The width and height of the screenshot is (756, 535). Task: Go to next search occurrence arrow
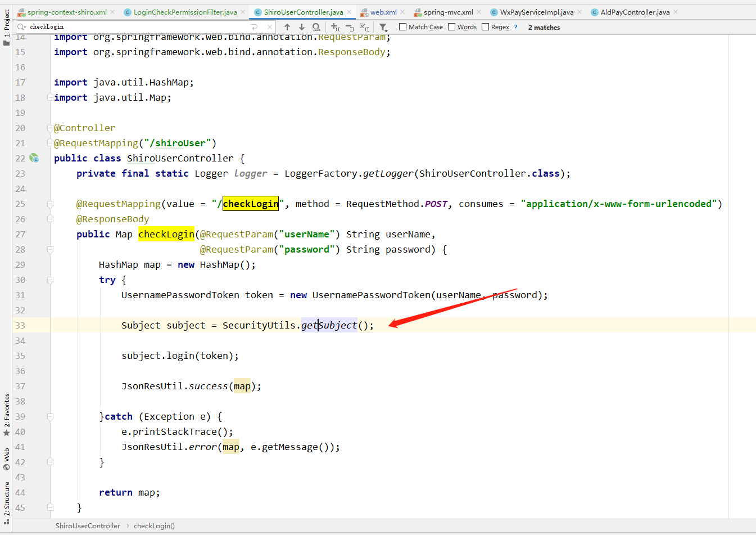tap(302, 27)
